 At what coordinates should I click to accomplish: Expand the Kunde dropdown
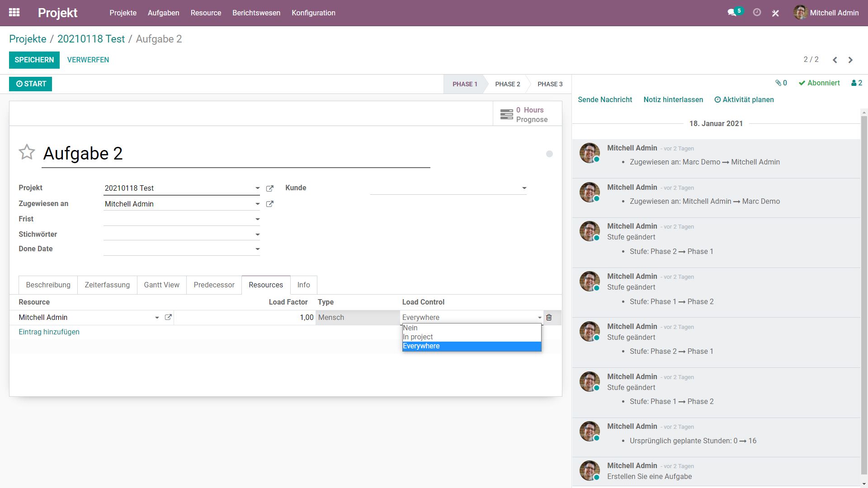tap(524, 188)
